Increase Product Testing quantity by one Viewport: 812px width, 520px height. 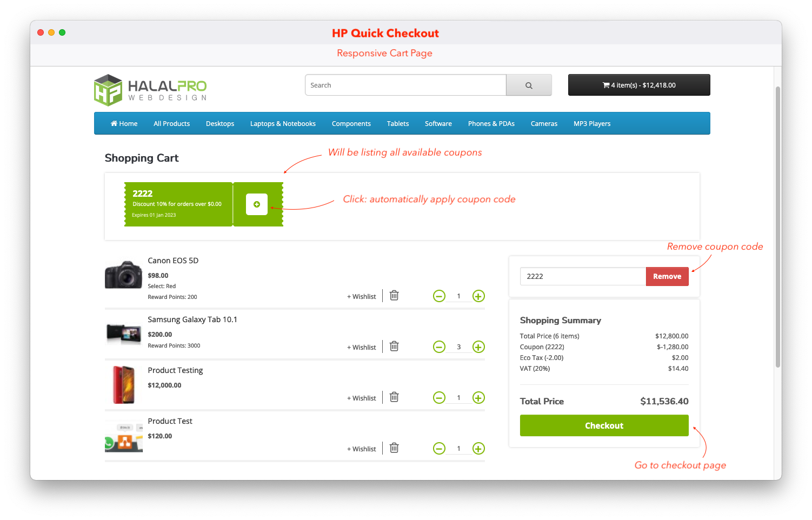click(x=478, y=398)
